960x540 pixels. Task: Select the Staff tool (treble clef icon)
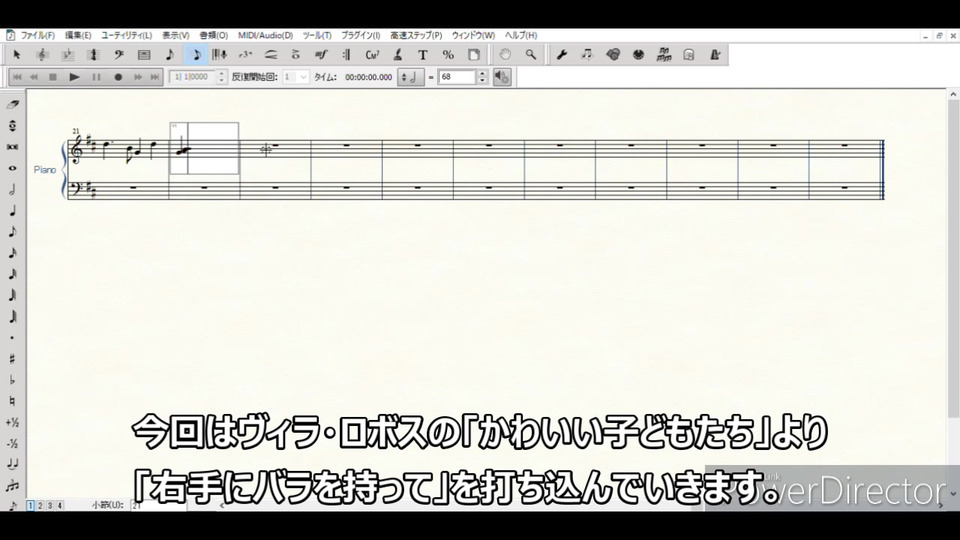(x=42, y=55)
